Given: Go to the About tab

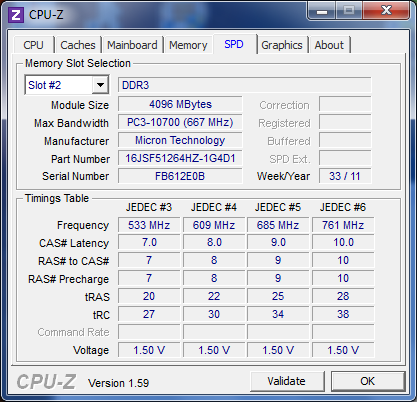Looking at the screenshot, I should pos(329,45).
